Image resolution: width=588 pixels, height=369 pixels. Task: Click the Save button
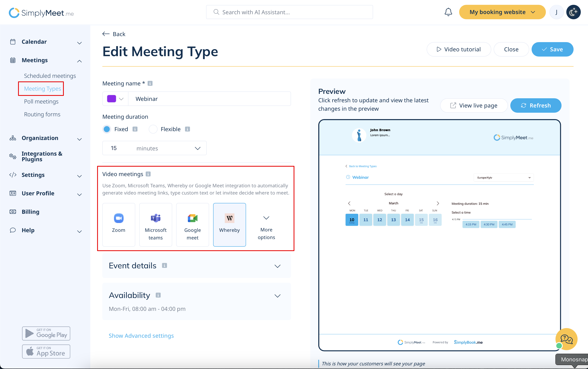click(552, 49)
